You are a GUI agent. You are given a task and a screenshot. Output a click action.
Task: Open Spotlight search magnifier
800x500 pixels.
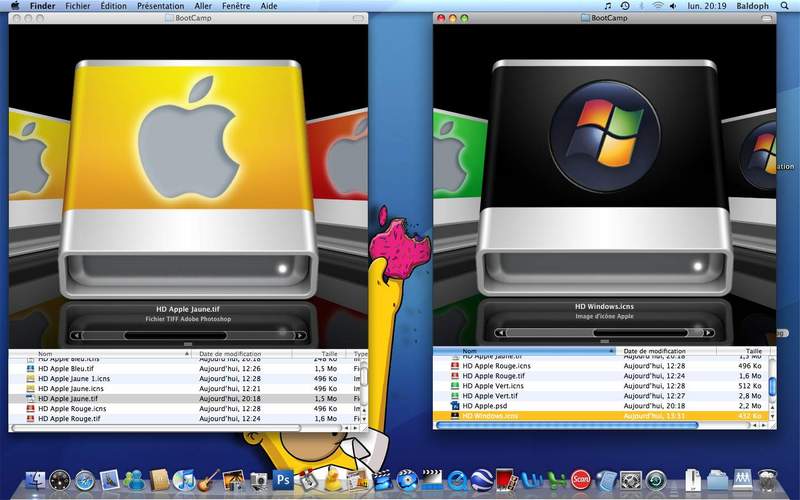point(785,6)
